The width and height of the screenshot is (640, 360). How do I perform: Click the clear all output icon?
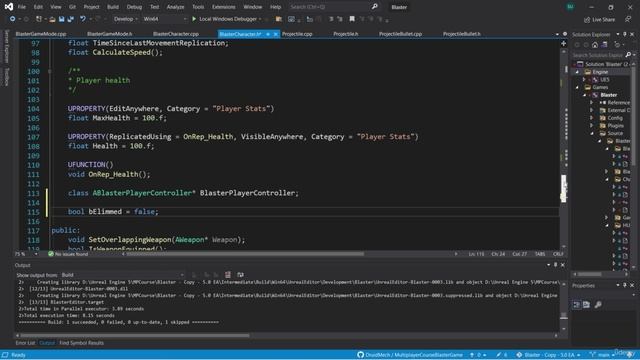pyautogui.click(x=228, y=275)
